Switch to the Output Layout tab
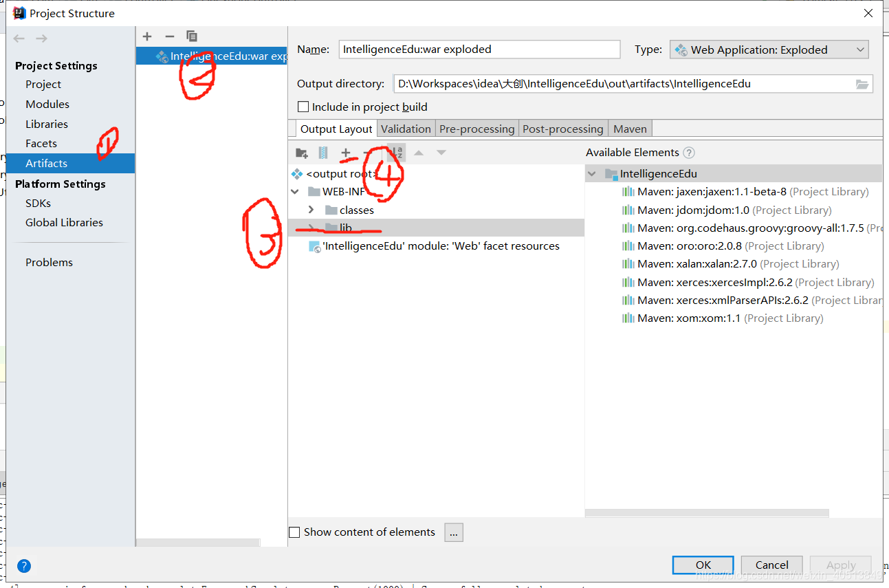The width and height of the screenshot is (889, 588). tap(336, 129)
